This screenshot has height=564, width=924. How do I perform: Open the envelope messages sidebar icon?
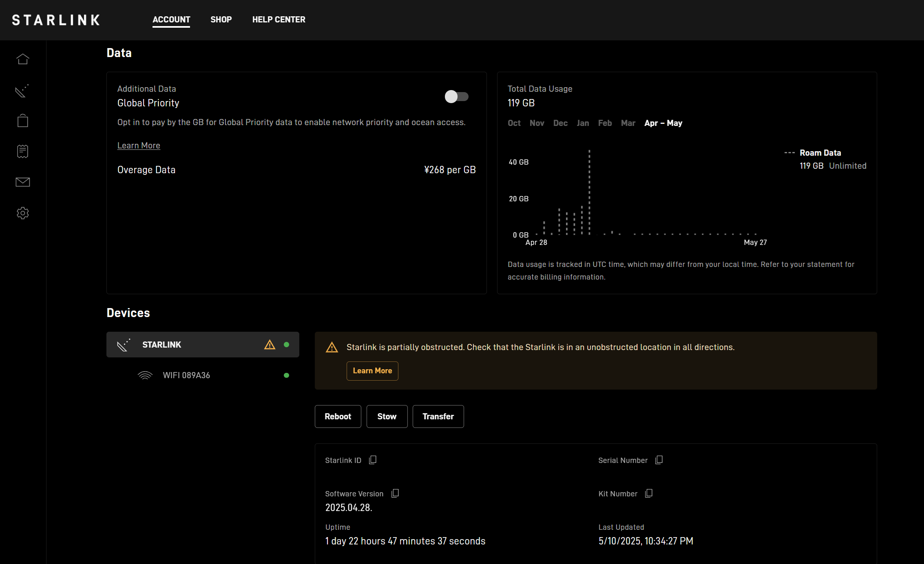(23, 182)
